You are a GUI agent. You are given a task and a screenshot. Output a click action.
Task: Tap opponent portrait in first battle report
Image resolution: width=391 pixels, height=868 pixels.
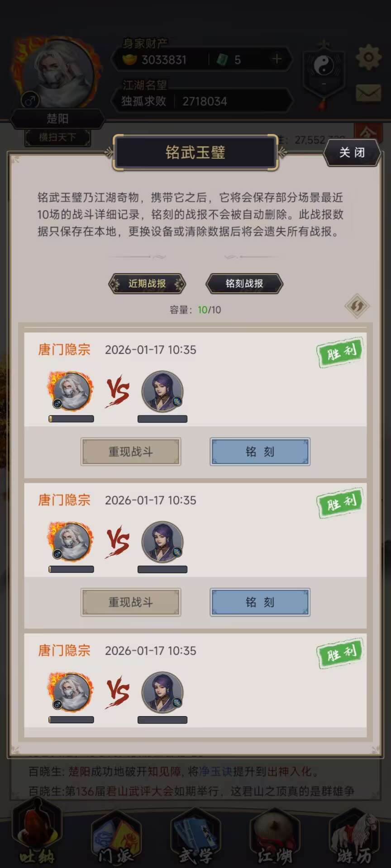162,392
